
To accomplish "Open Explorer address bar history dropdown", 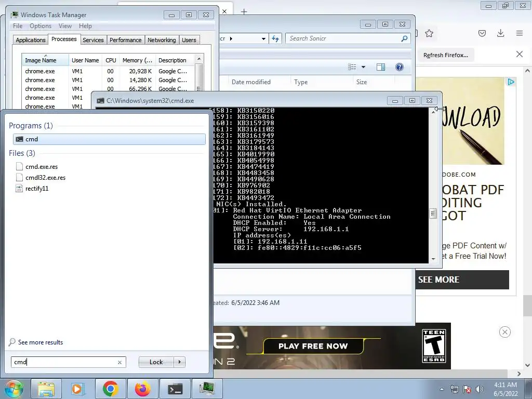I will [263, 38].
